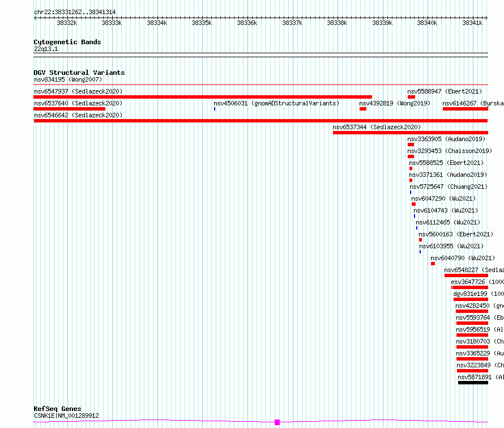
Task: Click the red bar under nsv6146267
Action: 465,109
